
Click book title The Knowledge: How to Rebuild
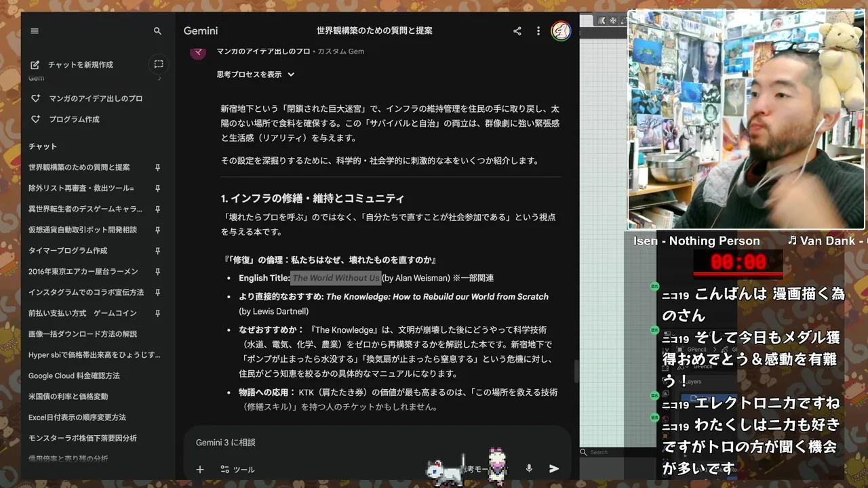click(437, 297)
